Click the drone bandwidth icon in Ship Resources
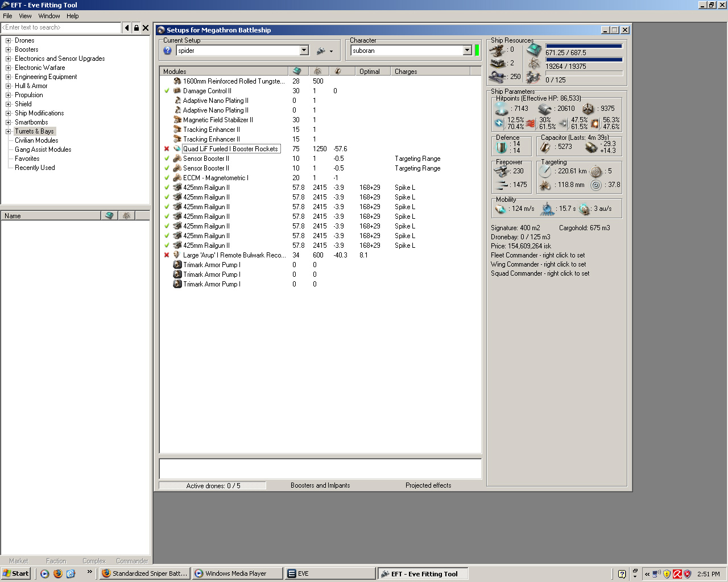Viewport: 728px width, 582px height. pos(533,77)
